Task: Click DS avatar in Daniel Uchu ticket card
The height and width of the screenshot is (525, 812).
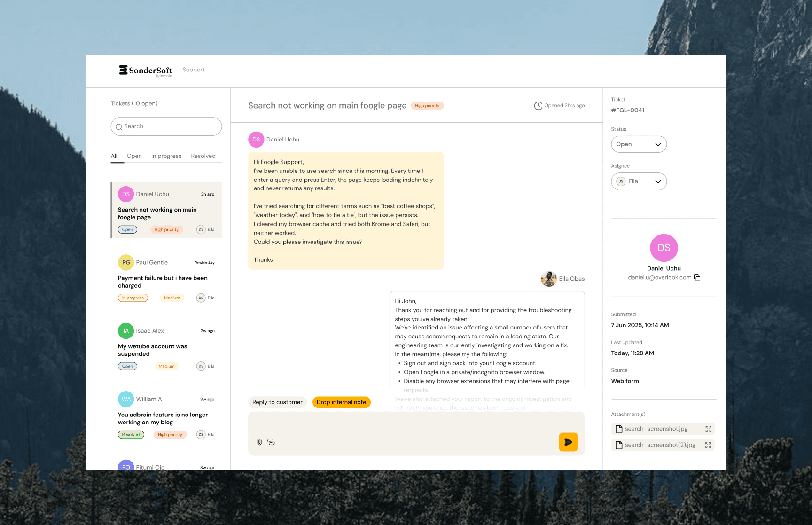Action: pos(126,194)
